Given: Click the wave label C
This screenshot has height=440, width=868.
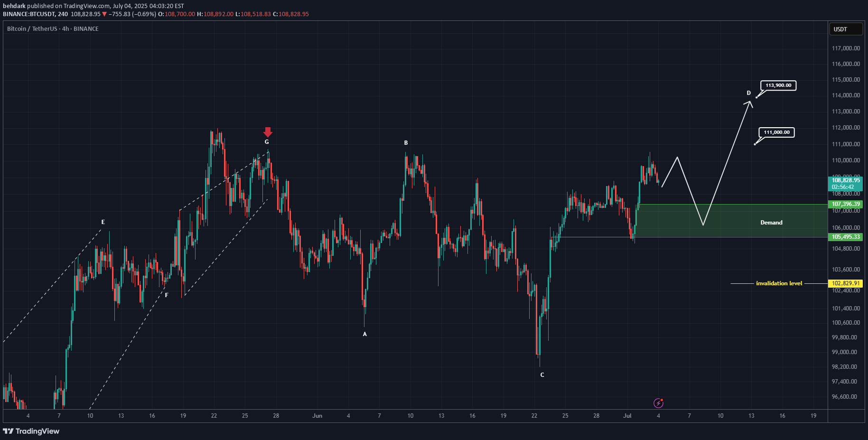Looking at the screenshot, I should coord(542,375).
